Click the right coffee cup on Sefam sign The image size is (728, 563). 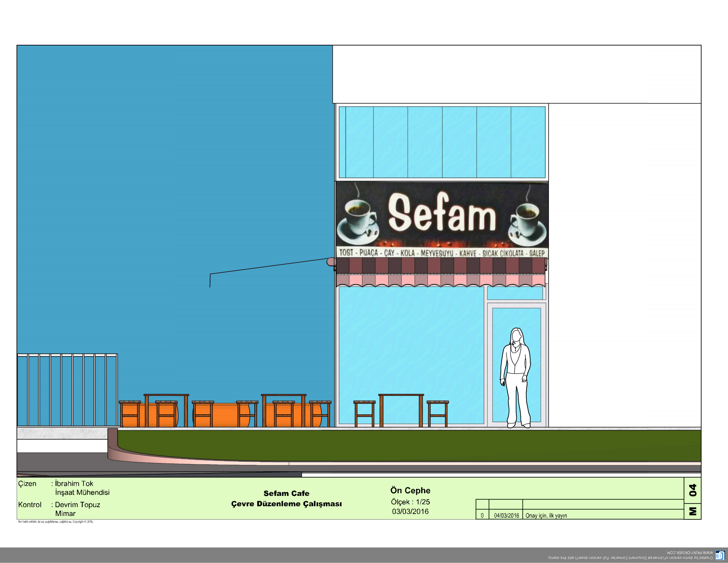pos(527,221)
